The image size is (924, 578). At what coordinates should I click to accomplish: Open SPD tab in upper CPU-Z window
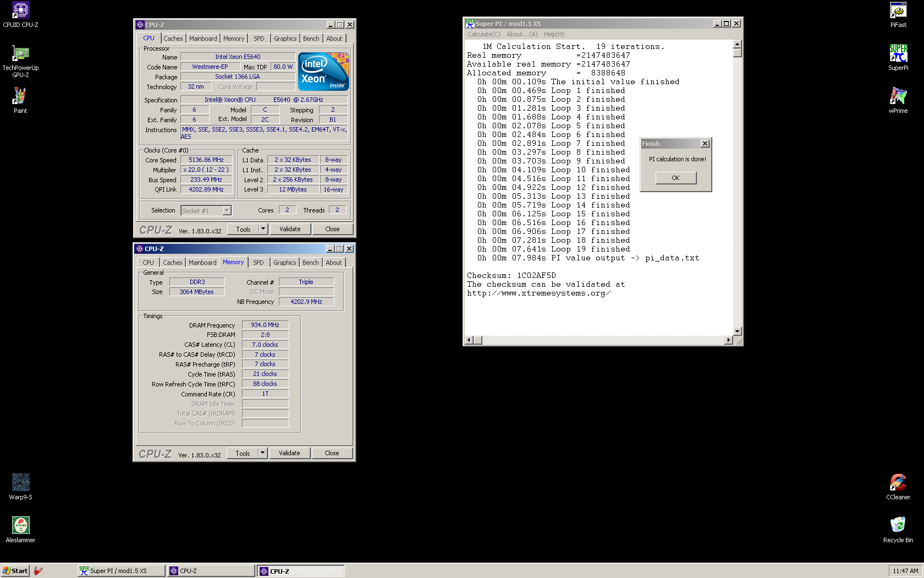point(259,39)
